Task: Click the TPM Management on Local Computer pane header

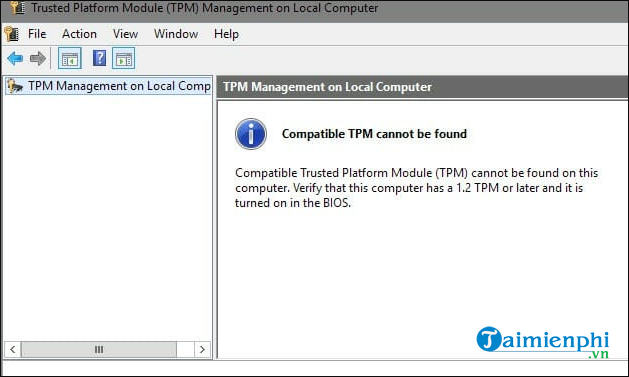Action: 422,87
